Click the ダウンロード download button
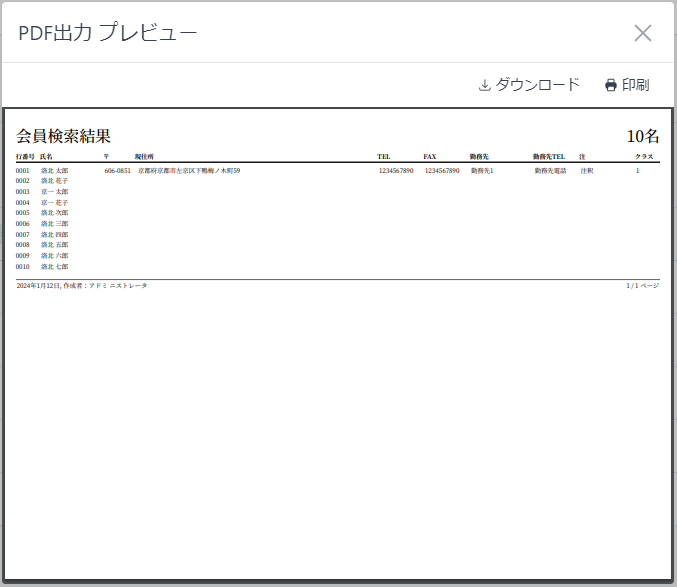This screenshot has height=587, width=677. [529, 85]
